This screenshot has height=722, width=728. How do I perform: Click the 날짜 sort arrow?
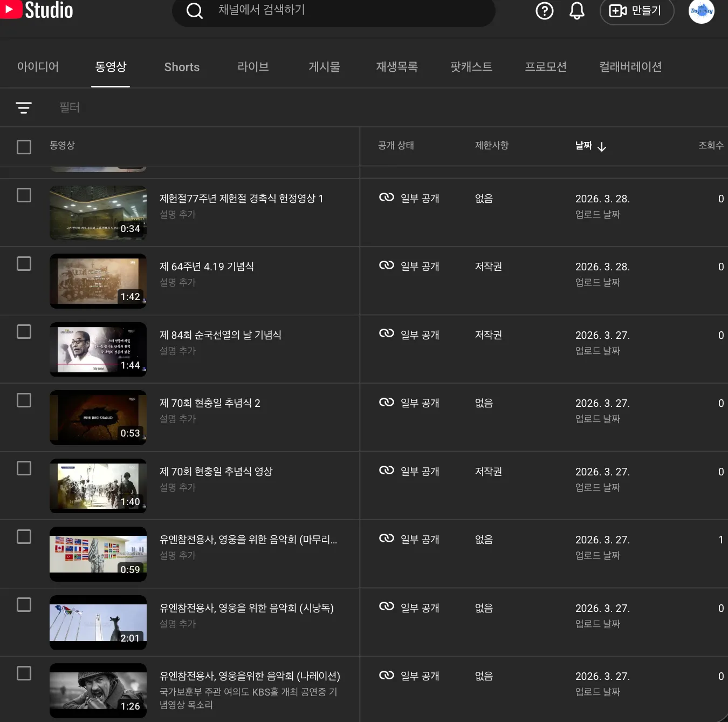click(x=602, y=146)
